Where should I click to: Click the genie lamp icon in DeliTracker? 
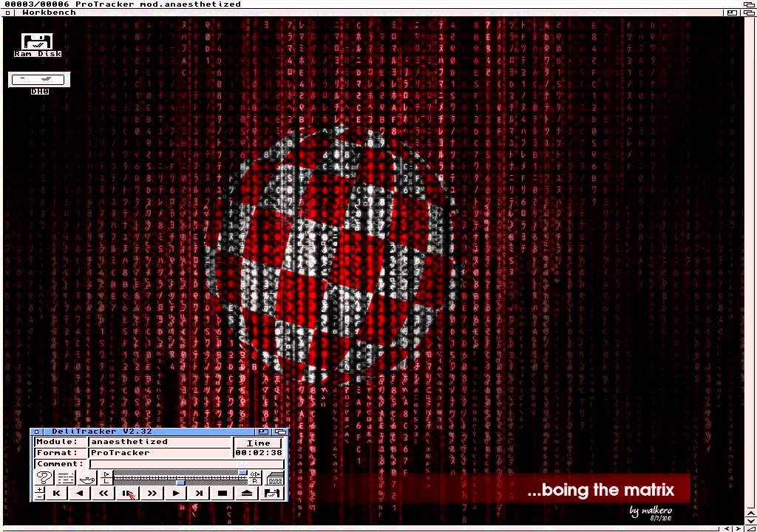point(87,478)
